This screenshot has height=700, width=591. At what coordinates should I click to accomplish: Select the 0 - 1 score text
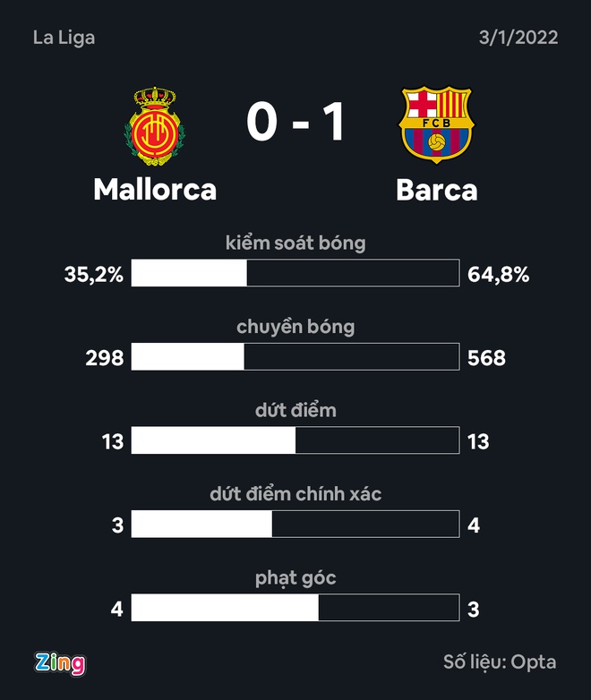pyautogui.click(x=295, y=121)
